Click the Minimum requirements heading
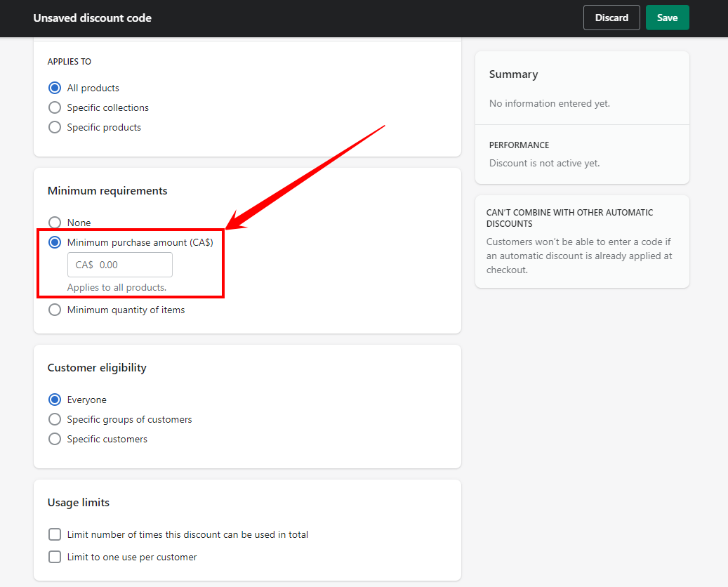728x587 pixels. (x=107, y=191)
